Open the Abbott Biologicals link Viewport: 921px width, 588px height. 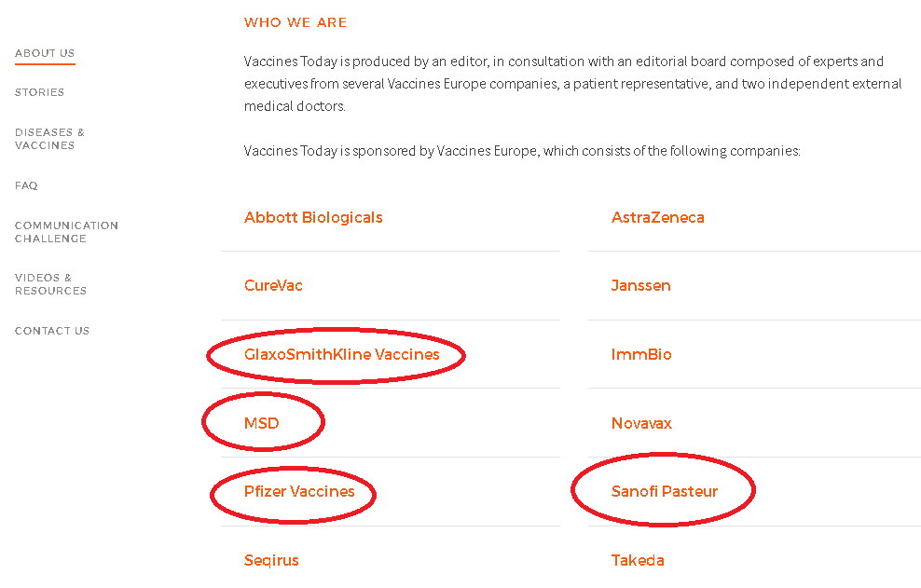pyautogui.click(x=313, y=217)
